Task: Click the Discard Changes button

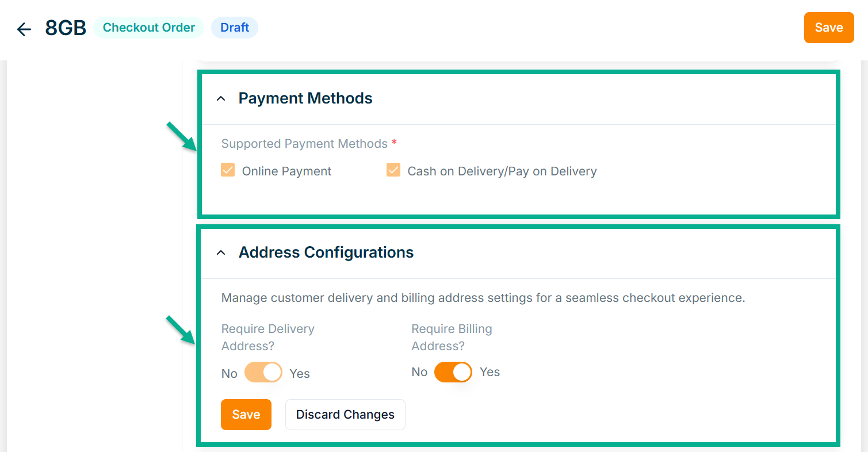Action: (x=345, y=415)
